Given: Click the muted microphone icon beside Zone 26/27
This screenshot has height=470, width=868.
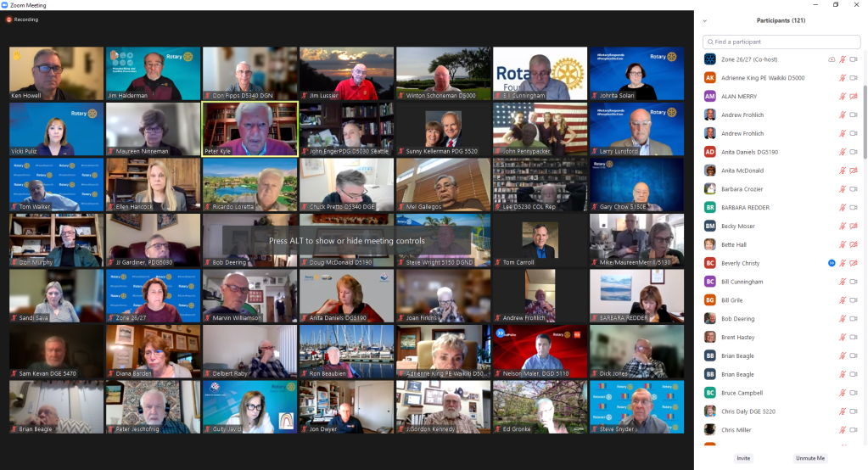Looking at the screenshot, I should pos(843,59).
